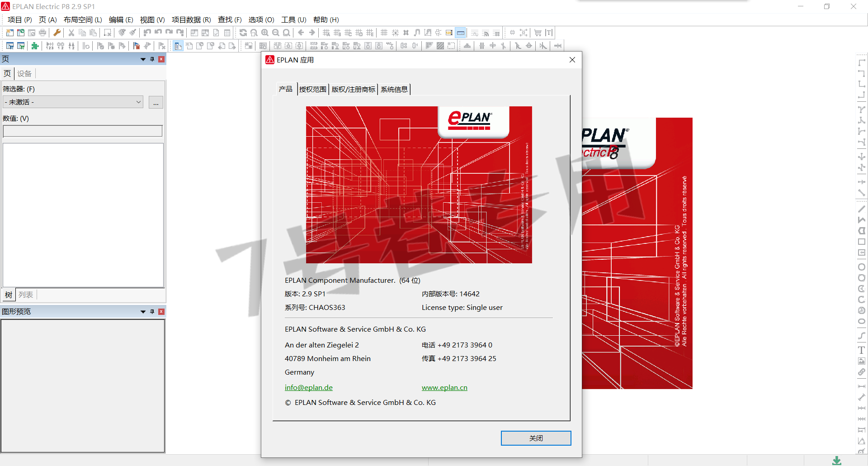Image resolution: width=868 pixels, height=466 pixels.
Task: Switch to the 系统信息 tab
Action: 394,90
